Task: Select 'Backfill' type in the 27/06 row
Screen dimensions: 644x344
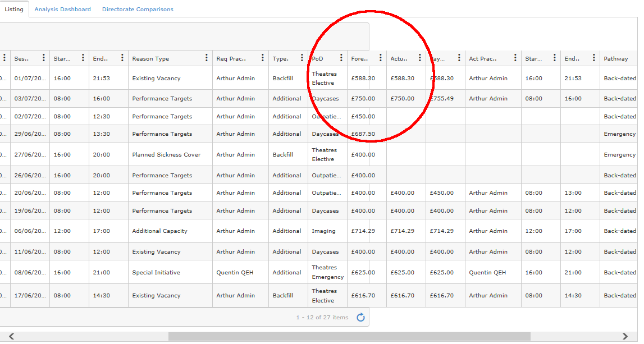Action: 288,155
